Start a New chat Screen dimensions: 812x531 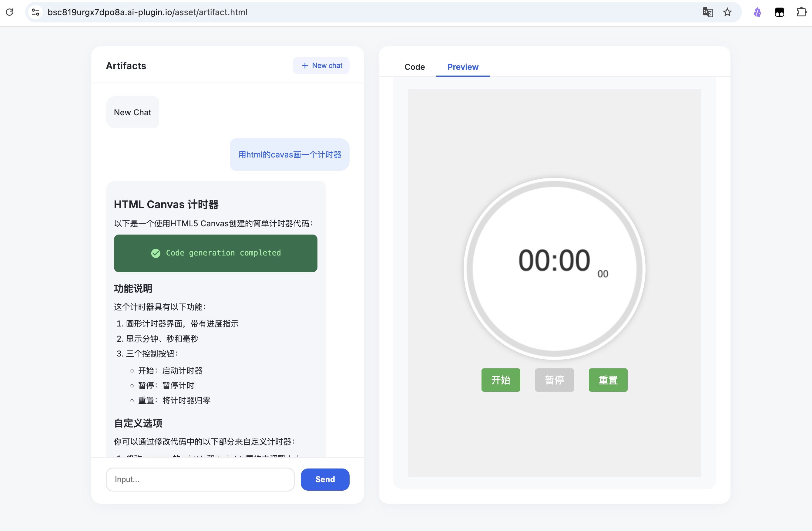[321, 66]
